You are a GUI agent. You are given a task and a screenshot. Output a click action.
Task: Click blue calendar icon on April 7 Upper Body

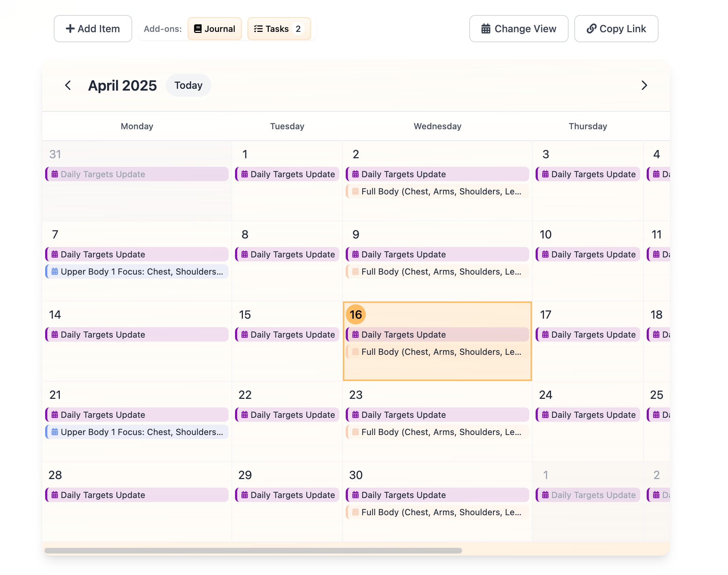pos(54,272)
